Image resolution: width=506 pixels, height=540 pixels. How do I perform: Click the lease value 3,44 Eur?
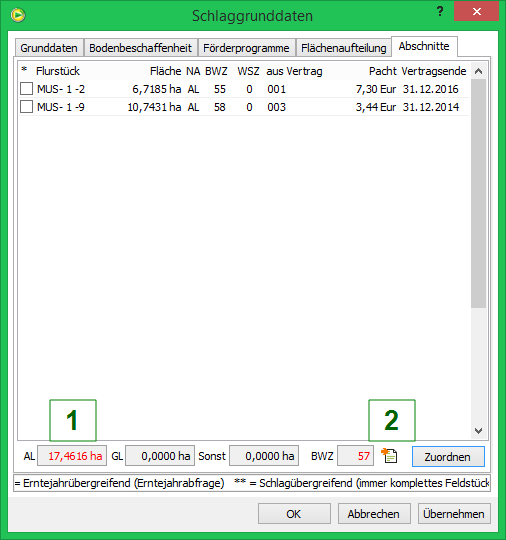click(x=376, y=107)
